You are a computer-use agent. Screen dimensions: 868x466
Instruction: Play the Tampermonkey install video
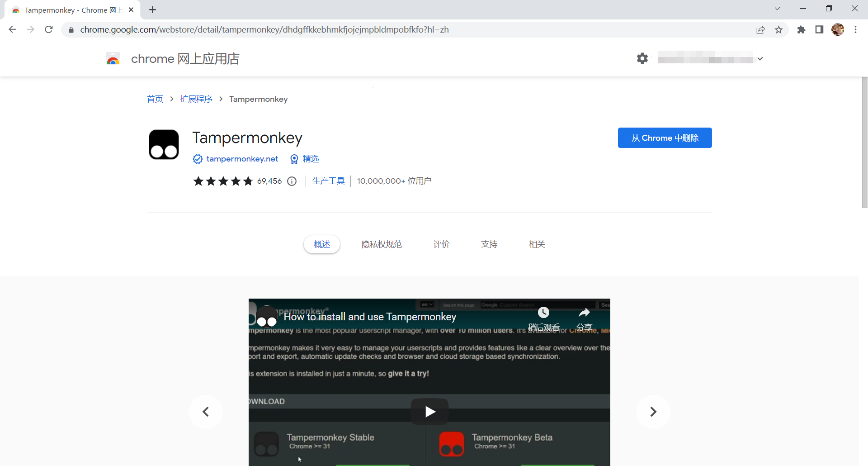(x=429, y=411)
